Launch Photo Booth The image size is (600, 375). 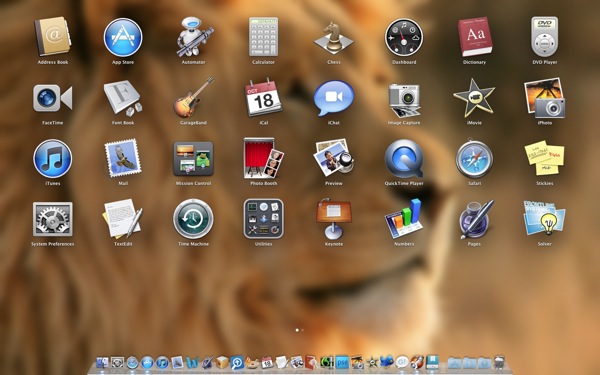coord(263,158)
